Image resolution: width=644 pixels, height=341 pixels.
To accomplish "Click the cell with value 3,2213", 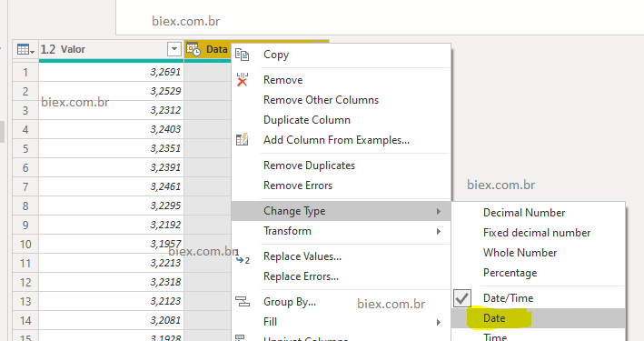I will click(112, 264).
